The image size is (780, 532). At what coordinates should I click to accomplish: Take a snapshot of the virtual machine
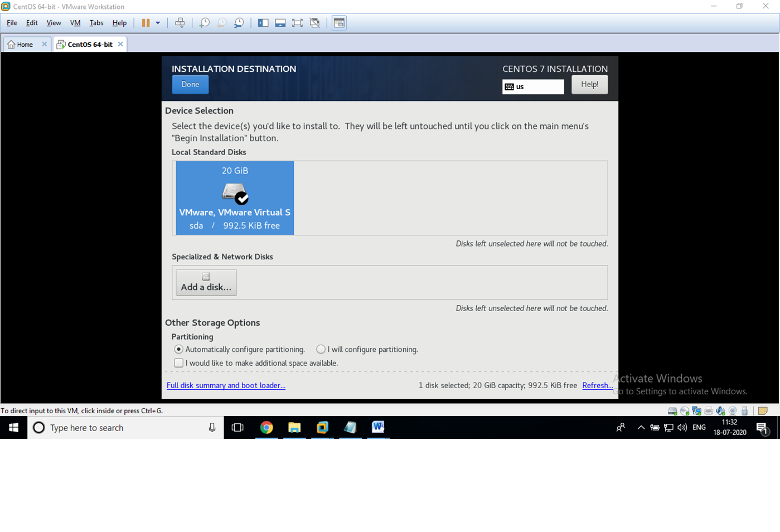(x=204, y=22)
